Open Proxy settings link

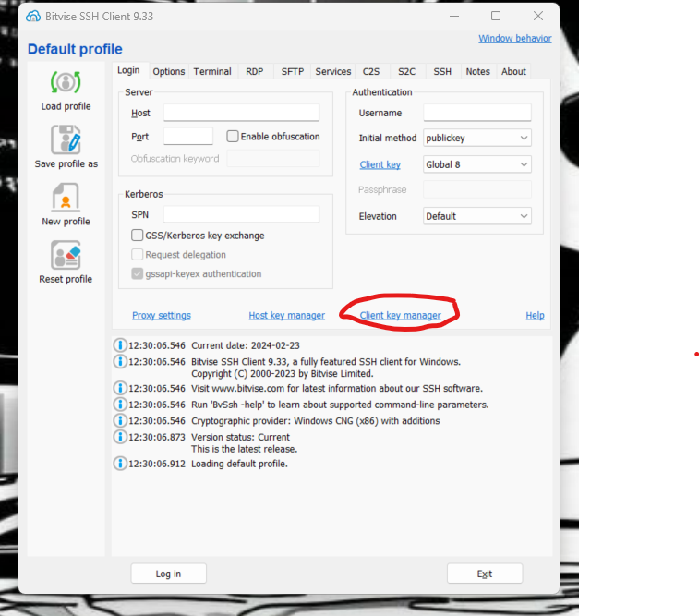(x=162, y=316)
